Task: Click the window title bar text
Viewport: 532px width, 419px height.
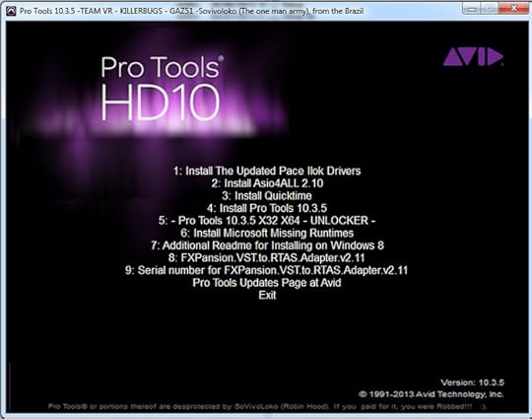Action: click(191, 11)
